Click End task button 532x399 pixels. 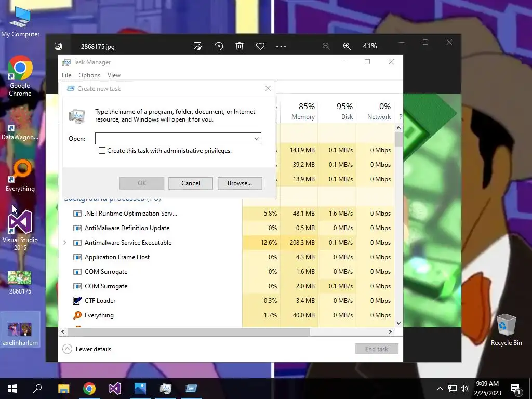point(377,349)
